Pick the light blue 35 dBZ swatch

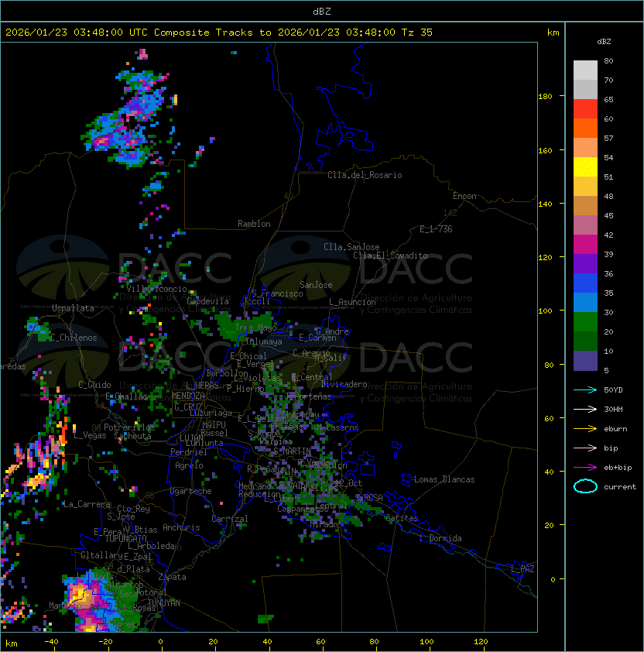click(x=585, y=303)
